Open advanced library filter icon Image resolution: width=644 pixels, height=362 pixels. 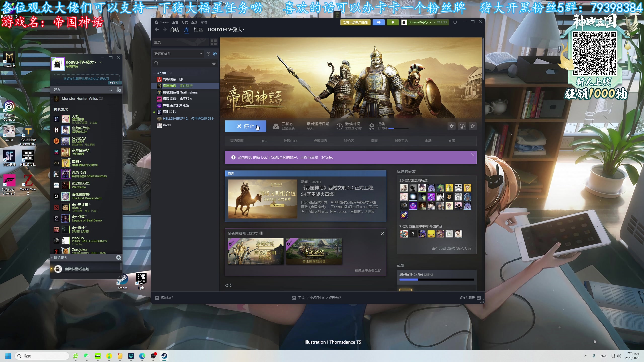(214, 63)
